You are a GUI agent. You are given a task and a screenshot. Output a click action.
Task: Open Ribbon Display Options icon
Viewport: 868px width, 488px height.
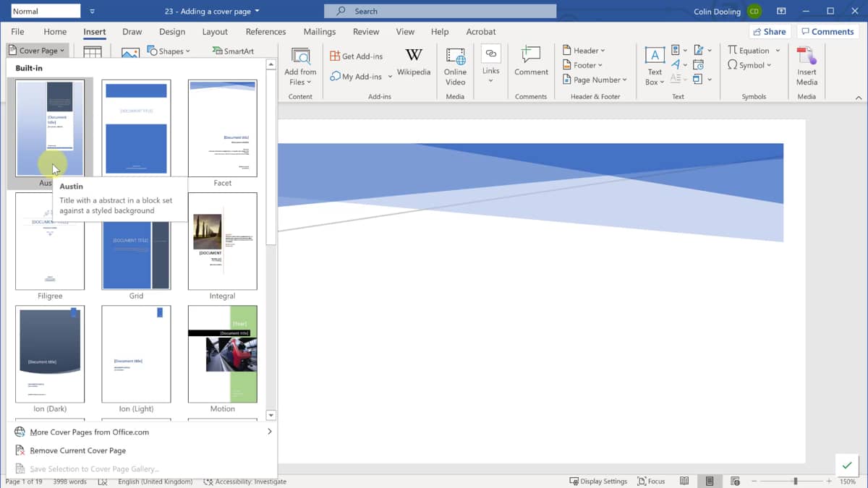pos(781,12)
